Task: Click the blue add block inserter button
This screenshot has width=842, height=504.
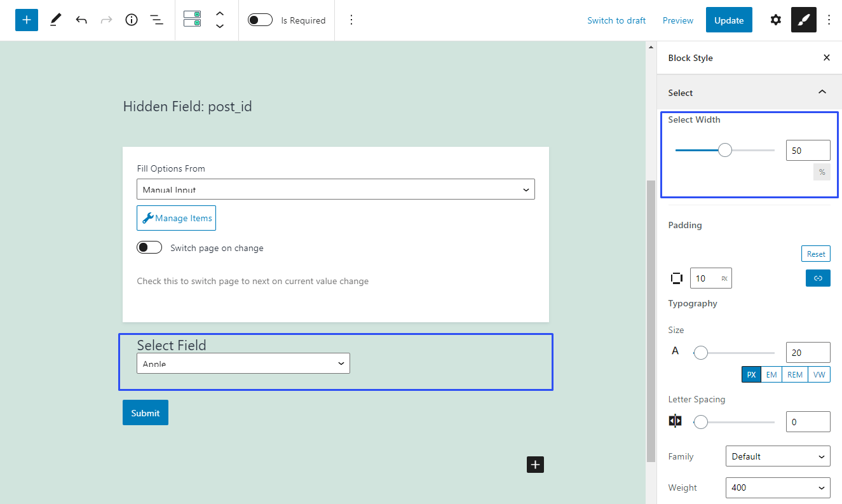Action: (x=27, y=20)
